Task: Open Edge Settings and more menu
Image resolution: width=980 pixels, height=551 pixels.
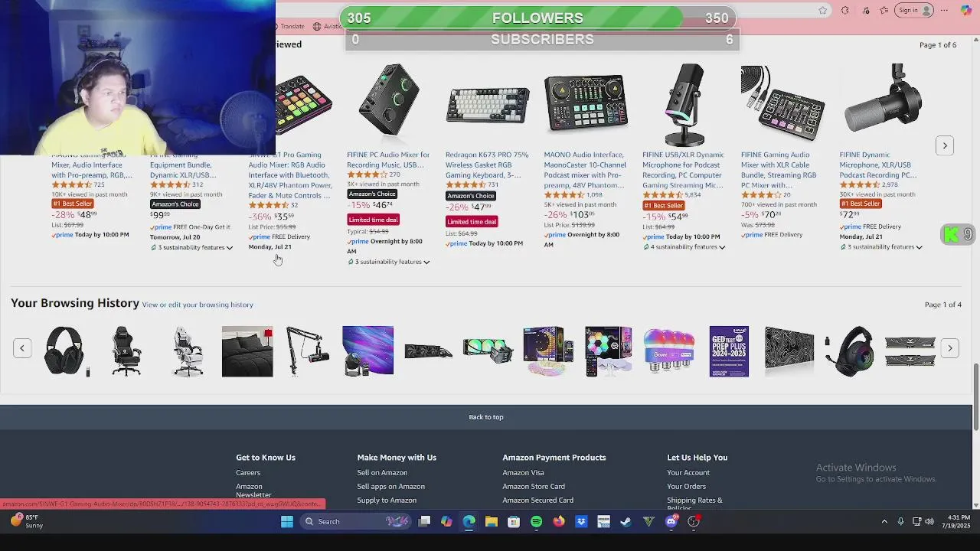Action: tap(944, 10)
